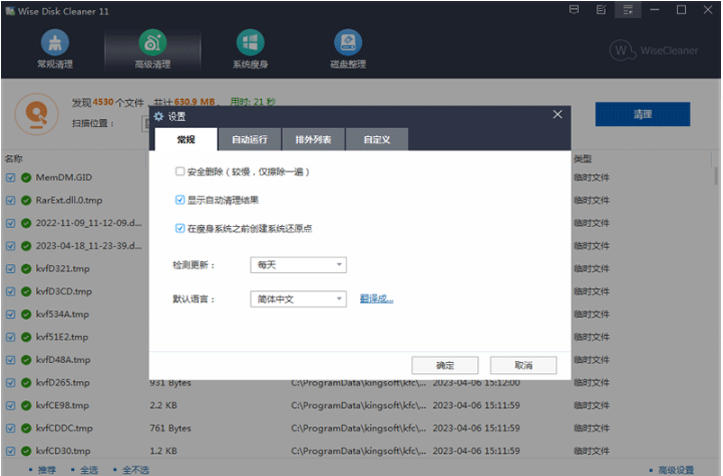Viewport: 723px width, 476px height.
Task: Click the 翻译成... link
Action: coord(376,299)
